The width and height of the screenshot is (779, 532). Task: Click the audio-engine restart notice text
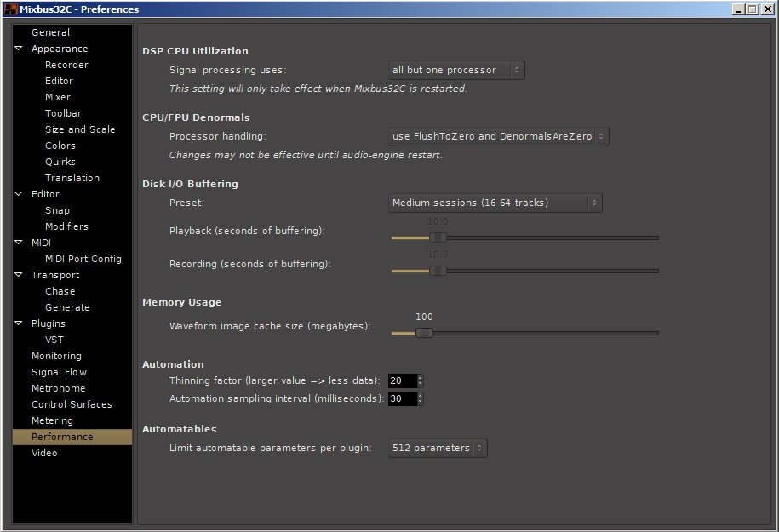coord(306,155)
